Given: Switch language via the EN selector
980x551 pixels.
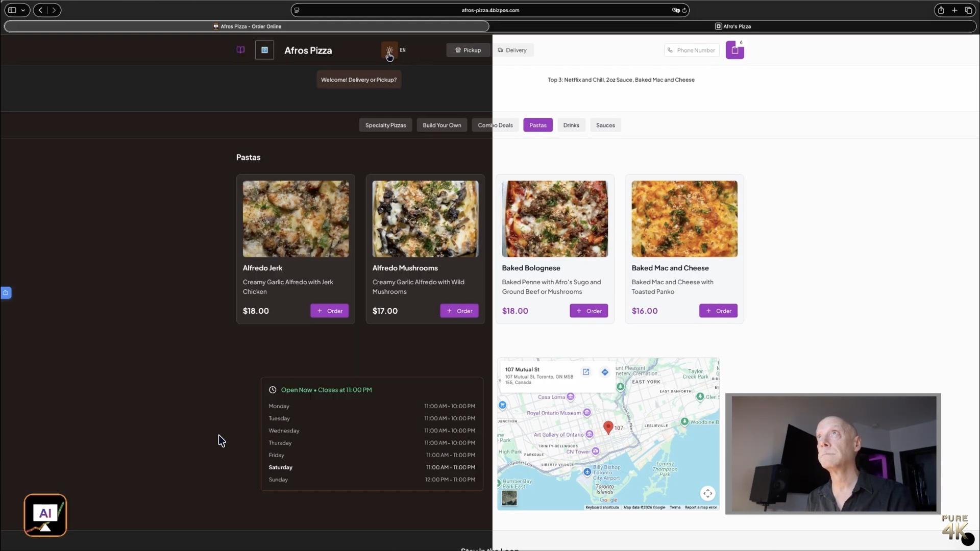Looking at the screenshot, I should coord(403,50).
